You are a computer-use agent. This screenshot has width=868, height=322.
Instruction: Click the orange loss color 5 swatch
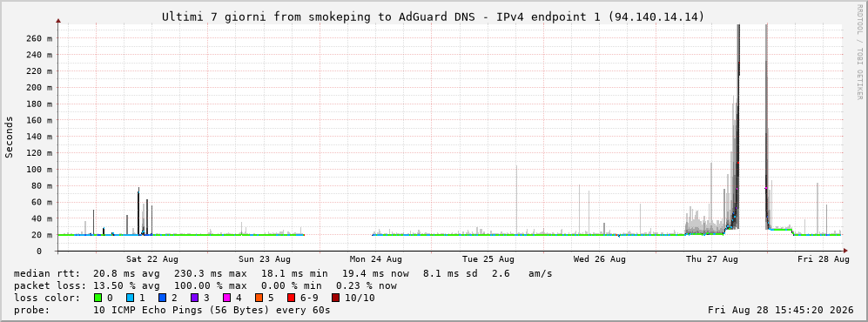point(259,299)
